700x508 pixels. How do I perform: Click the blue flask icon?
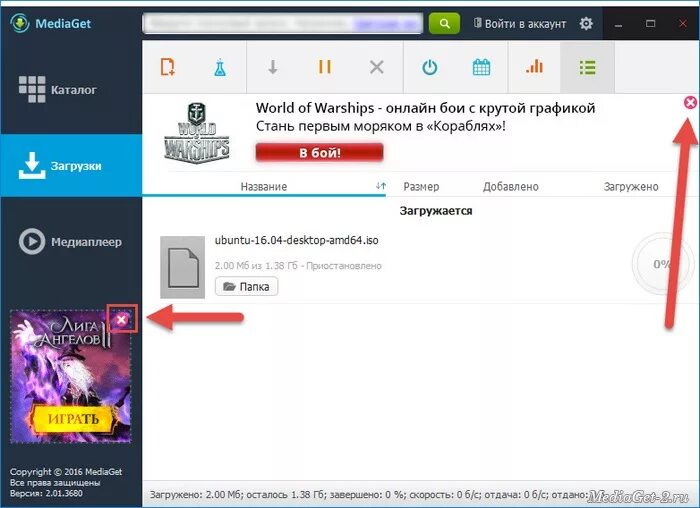coord(220,67)
